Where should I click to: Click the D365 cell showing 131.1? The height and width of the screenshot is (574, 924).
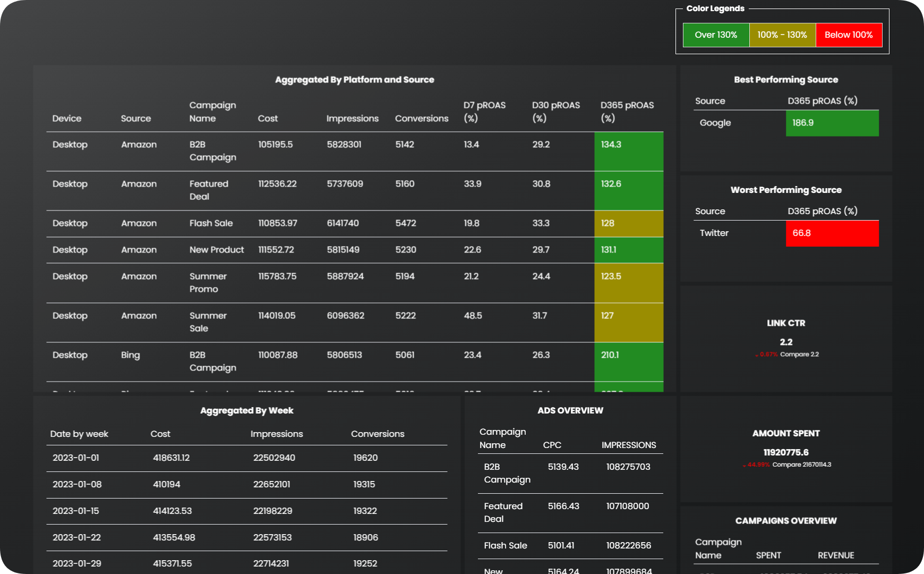(629, 250)
